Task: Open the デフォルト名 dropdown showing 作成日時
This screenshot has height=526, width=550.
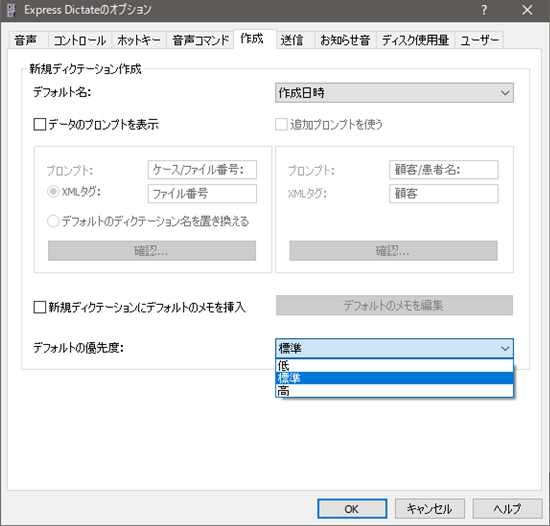Action: 394,93
